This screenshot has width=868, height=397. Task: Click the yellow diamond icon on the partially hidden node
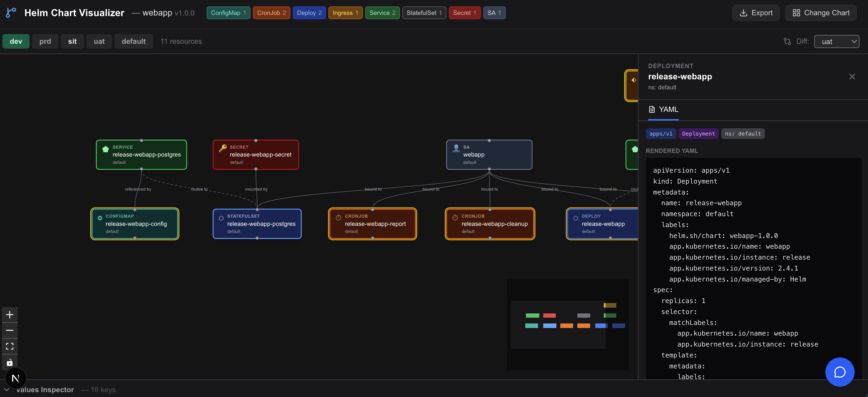(x=633, y=80)
